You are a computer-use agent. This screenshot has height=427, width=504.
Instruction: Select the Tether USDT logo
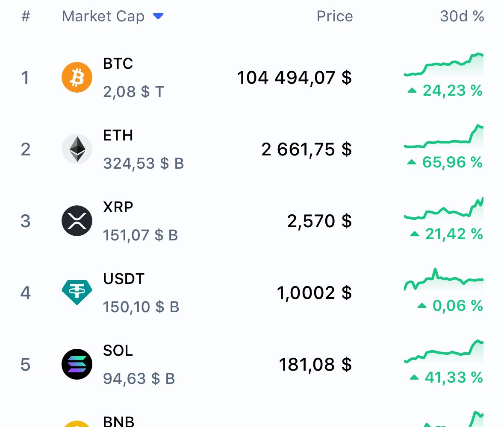pos(77,292)
